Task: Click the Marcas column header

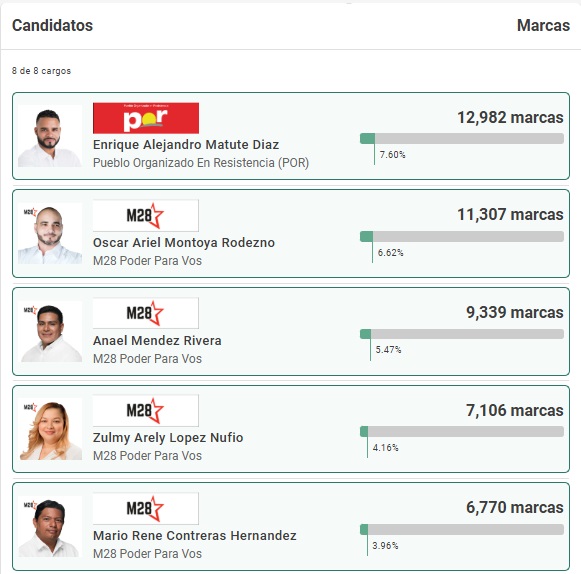Action: pyautogui.click(x=543, y=25)
